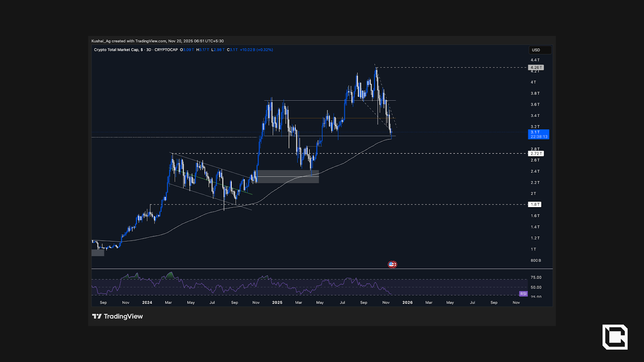Click the white square logo in corner

click(615, 337)
